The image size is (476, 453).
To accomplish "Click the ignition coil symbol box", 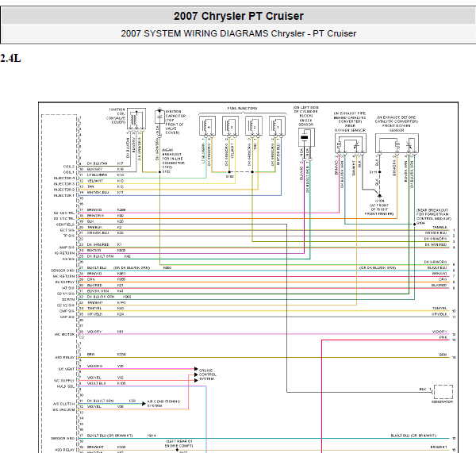I will tap(136, 119).
